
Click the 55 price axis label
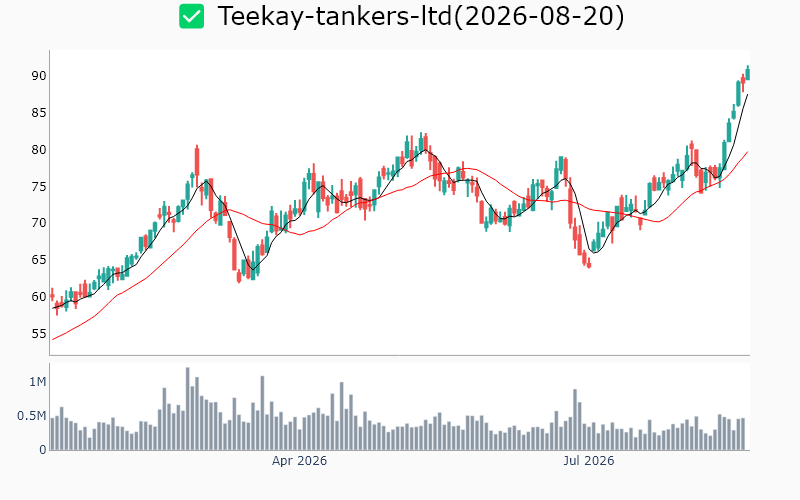(39, 334)
